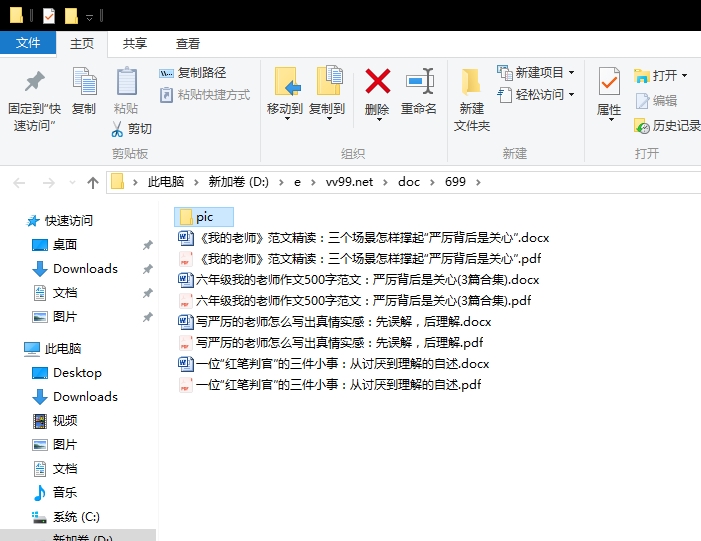Click 699 breadcrumb segment
This screenshot has width=701, height=541.
click(455, 182)
